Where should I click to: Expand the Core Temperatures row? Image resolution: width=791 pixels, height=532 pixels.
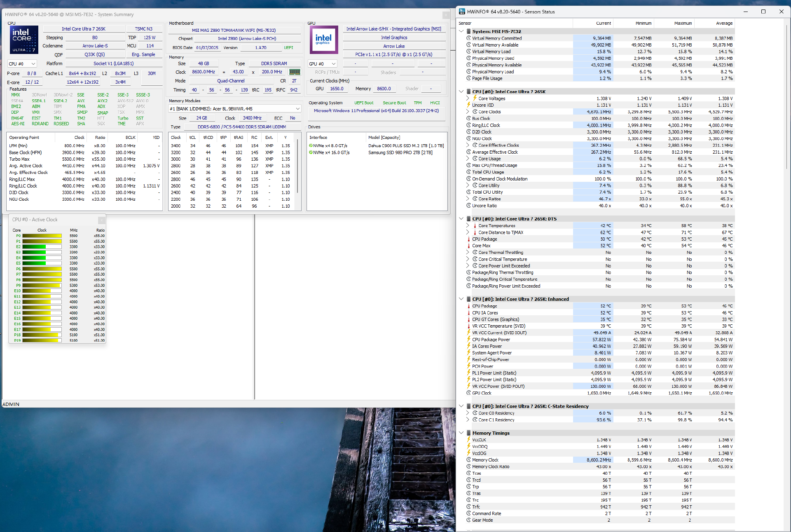point(468,225)
